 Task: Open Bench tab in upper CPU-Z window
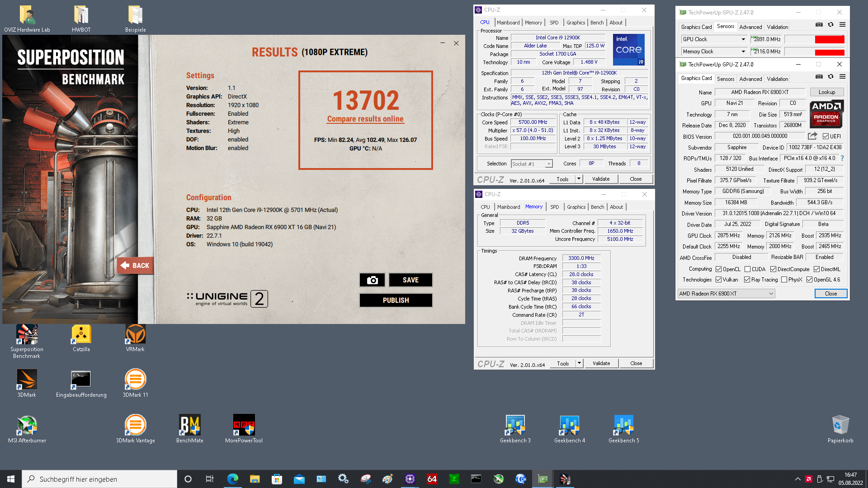coord(597,23)
